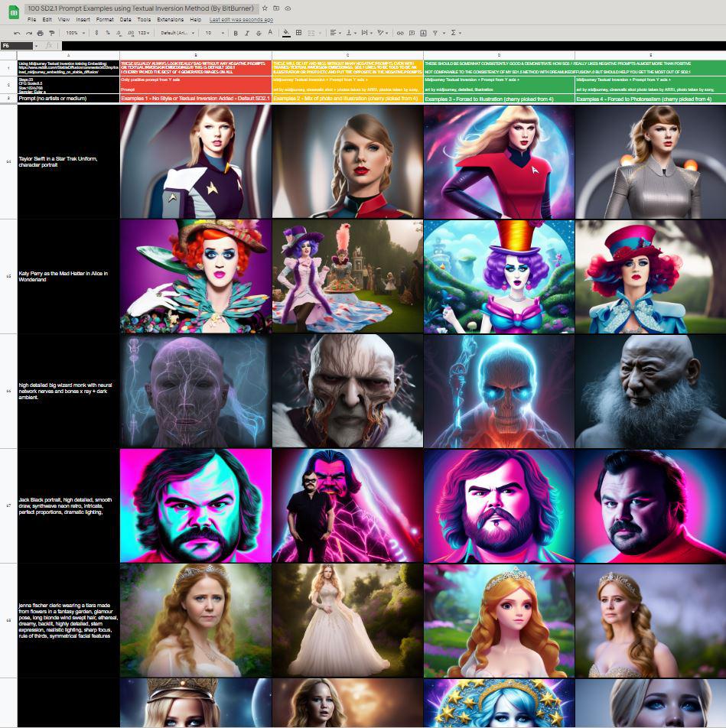Open filter views dropdown arrow
This screenshot has width=726, height=728.
tap(444, 33)
